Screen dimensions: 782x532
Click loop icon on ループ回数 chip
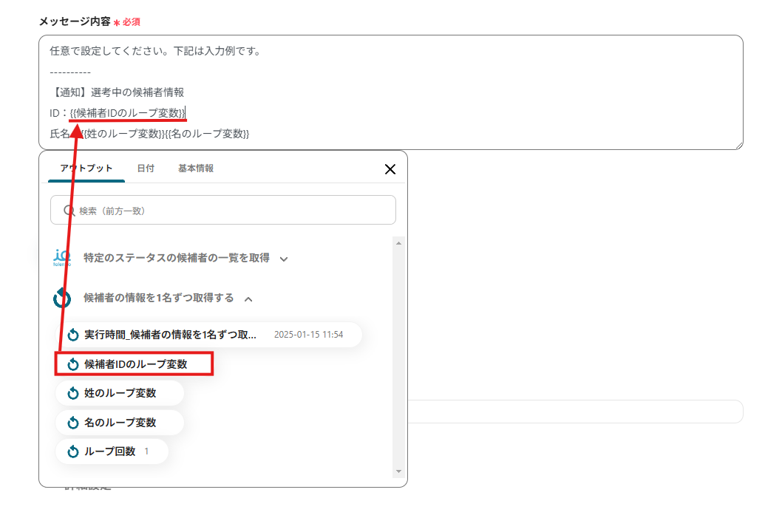click(73, 451)
